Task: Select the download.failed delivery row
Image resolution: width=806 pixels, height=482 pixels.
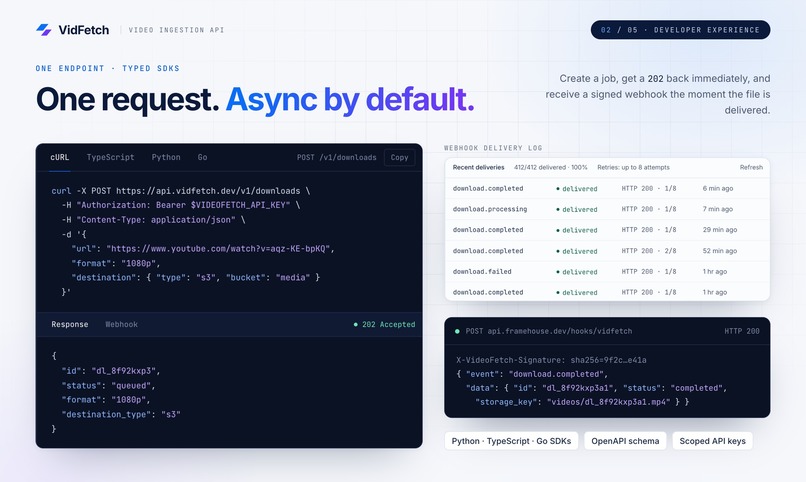Action: pos(607,271)
